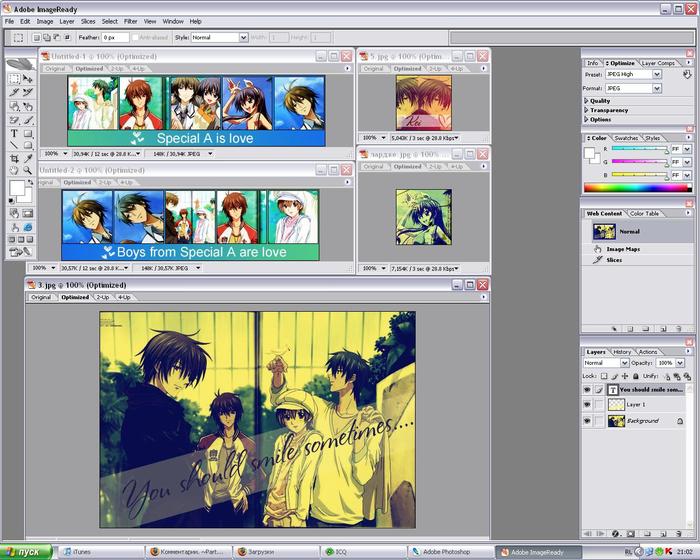Open the Style dropdown in options bar
The height and width of the screenshot is (560, 700).
click(x=243, y=38)
